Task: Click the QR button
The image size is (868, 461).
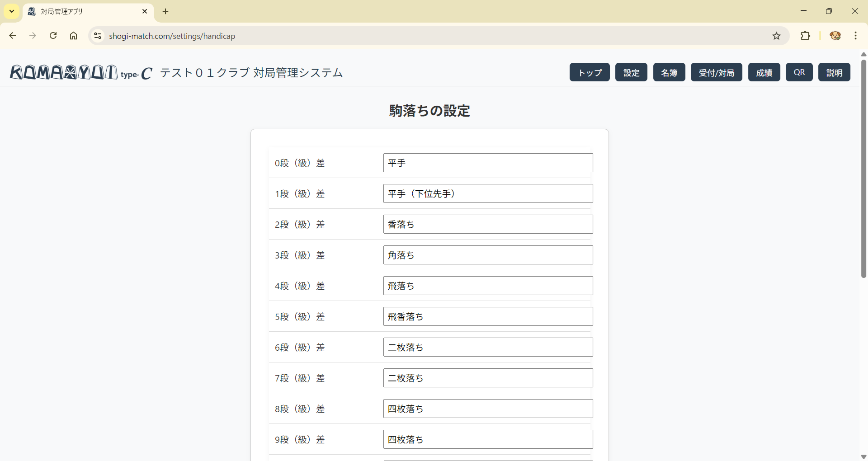Action: pyautogui.click(x=799, y=72)
